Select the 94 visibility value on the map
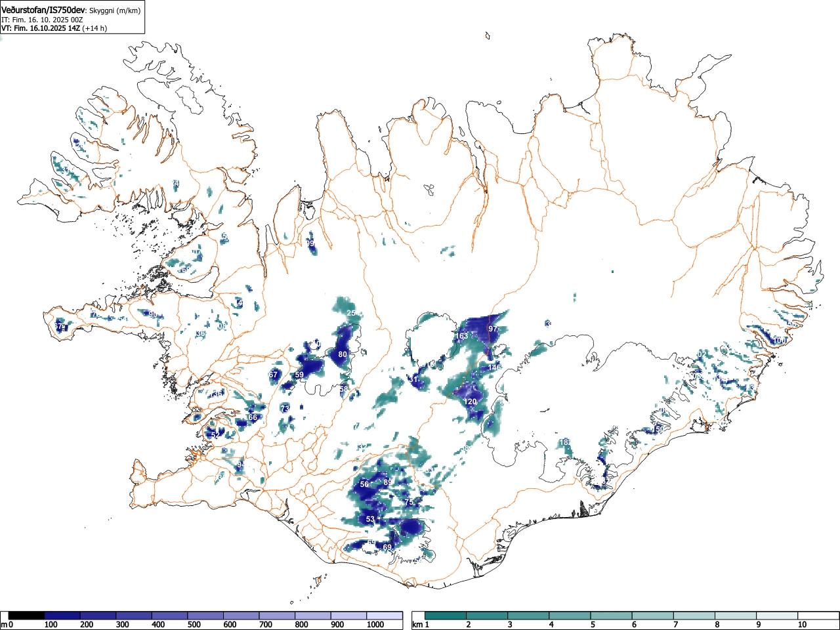840x630 pixels. [x=241, y=465]
